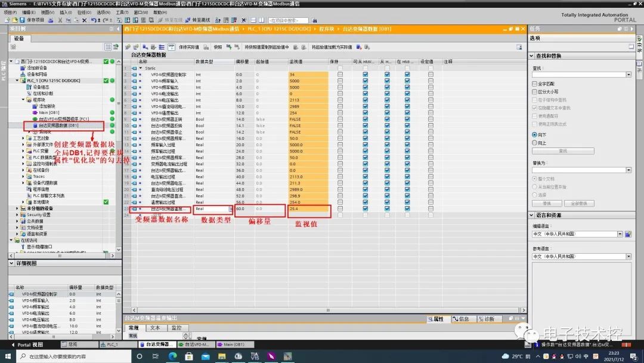Click Snapshot (快照) button in DB toolbar
644x363 pixels.
pos(218,47)
